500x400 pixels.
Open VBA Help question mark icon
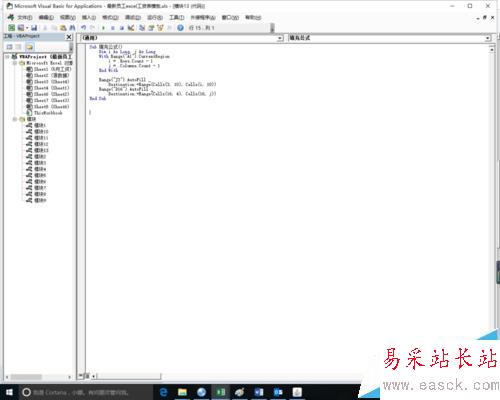point(180,28)
